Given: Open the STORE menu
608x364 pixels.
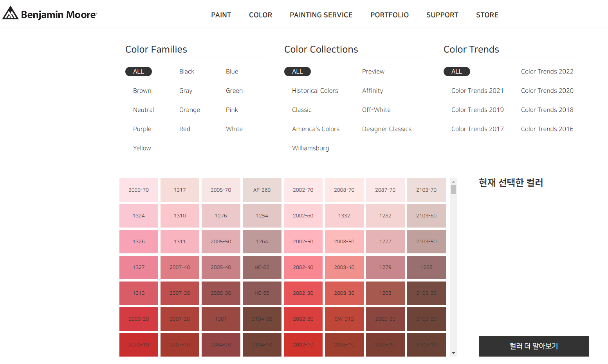Looking at the screenshot, I should [x=487, y=15].
